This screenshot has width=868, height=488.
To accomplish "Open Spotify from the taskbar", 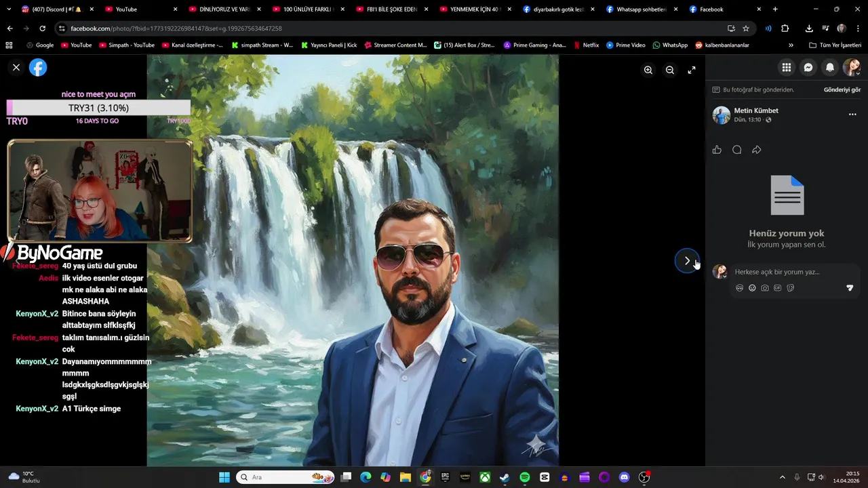I will [x=525, y=477].
